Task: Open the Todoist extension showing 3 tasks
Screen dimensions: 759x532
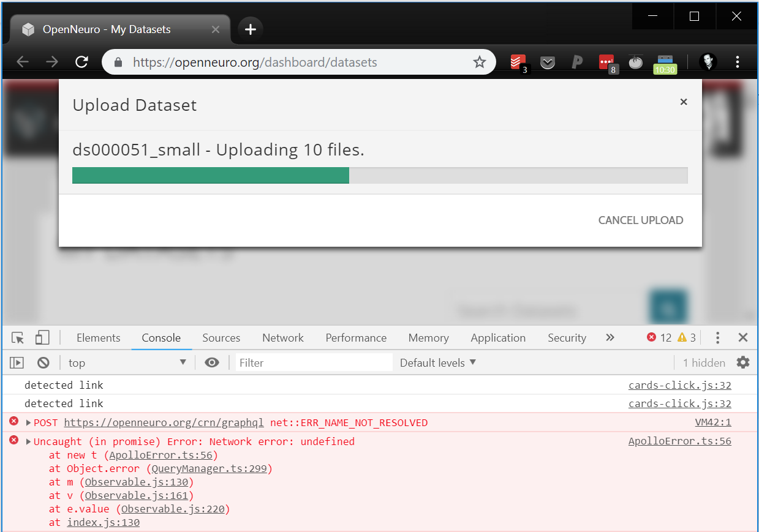Action: tap(517, 62)
